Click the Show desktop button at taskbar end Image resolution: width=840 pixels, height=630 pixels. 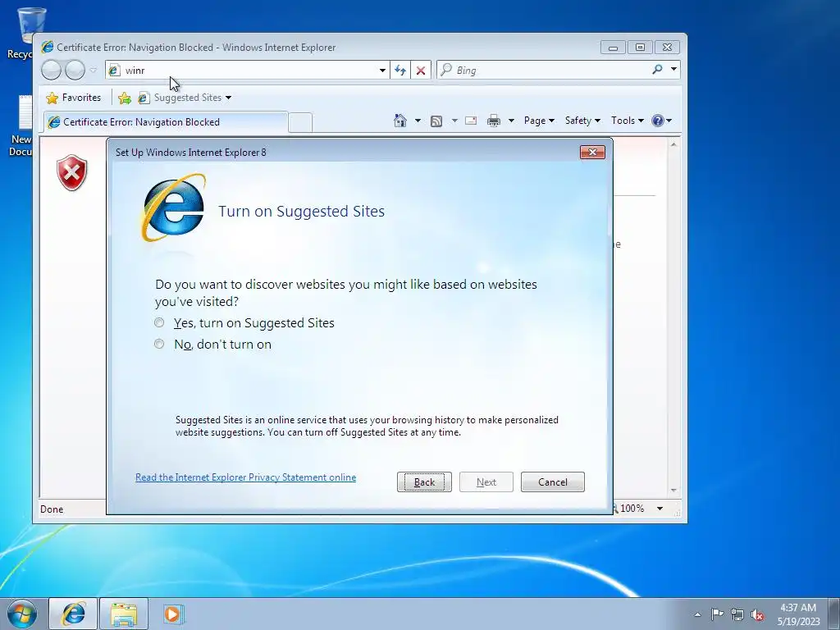coord(834,614)
